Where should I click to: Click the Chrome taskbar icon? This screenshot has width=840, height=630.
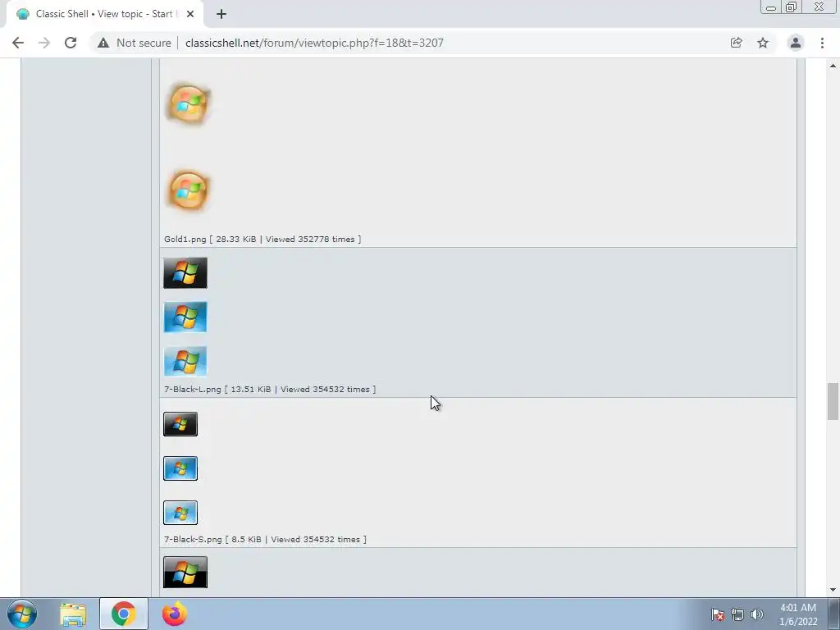pos(124,614)
